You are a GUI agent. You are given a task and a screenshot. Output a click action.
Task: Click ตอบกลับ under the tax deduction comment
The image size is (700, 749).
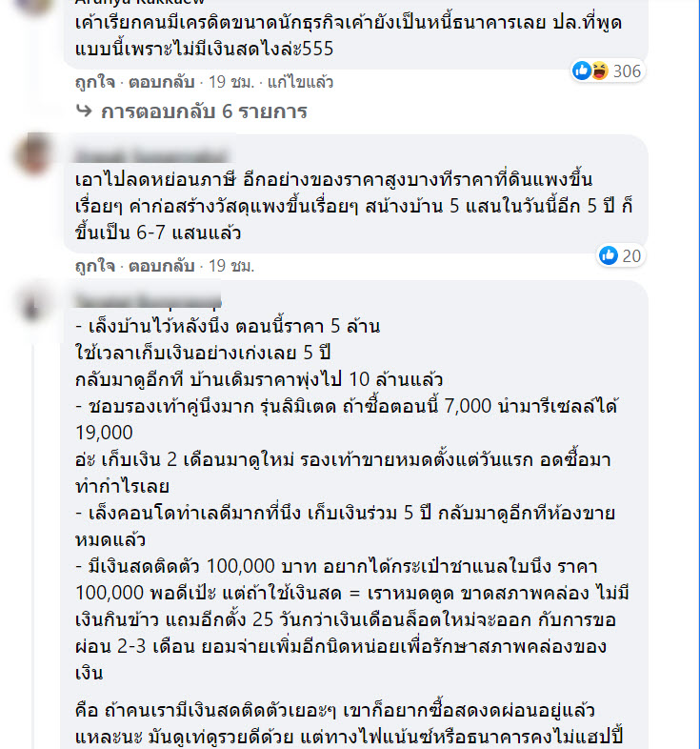pos(161,266)
